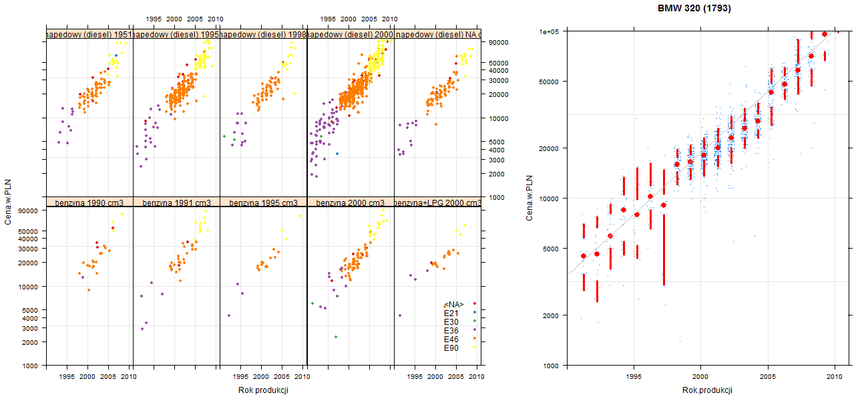868x401 pixels.
Task: Click the "benzyna 1995 cm3" panel header
Action: point(263,202)
